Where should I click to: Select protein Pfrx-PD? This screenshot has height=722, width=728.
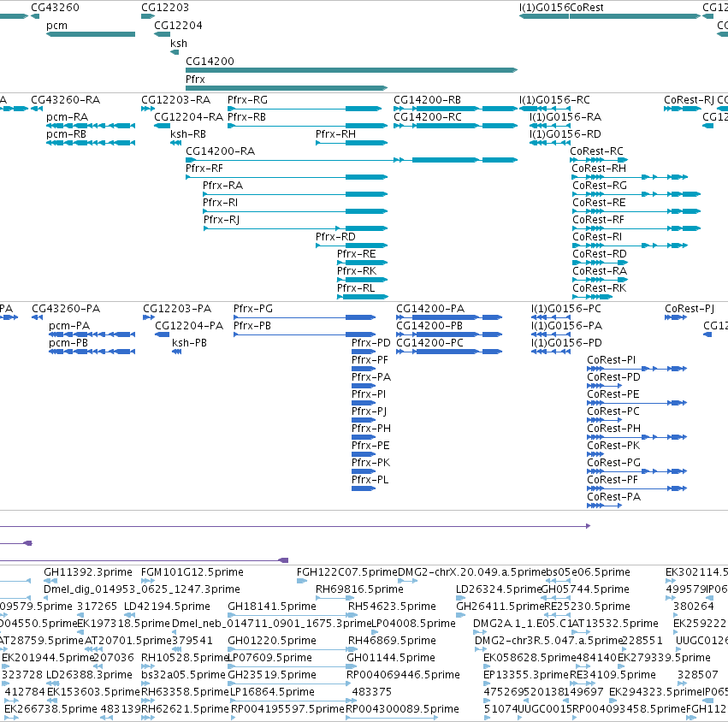371,343
